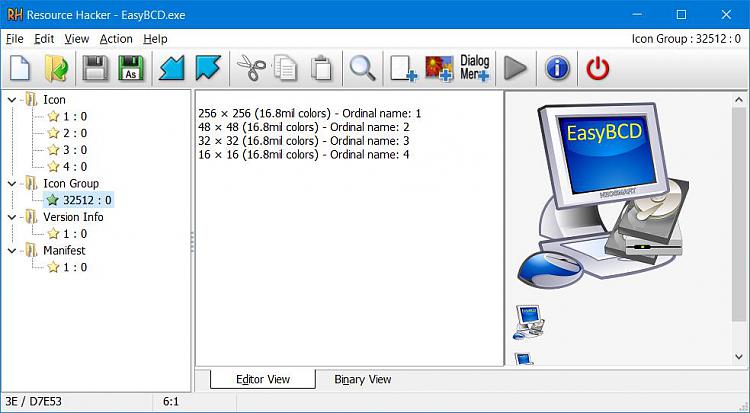Click the 6:1 status bar entry

(171, 401)
